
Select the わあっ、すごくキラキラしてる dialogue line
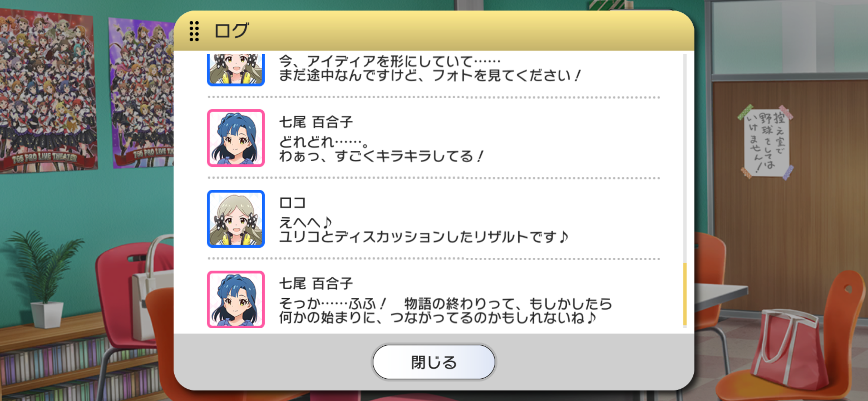pos(381,156)
